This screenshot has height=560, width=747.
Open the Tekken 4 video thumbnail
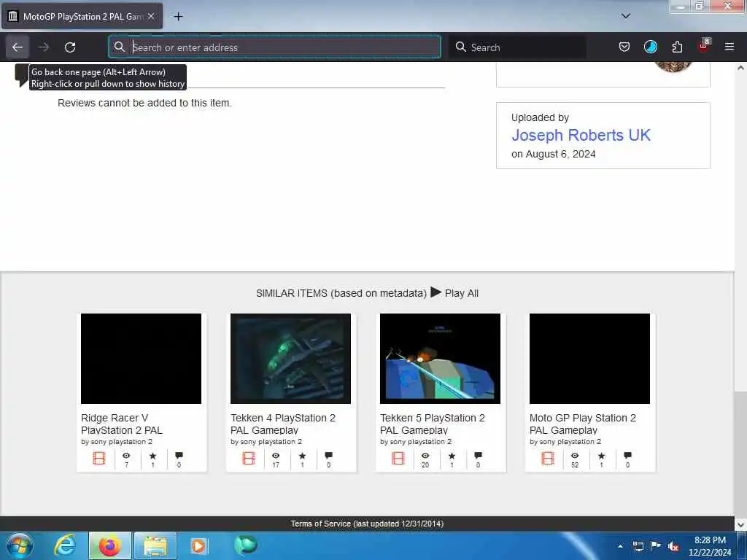pos(290,359)
